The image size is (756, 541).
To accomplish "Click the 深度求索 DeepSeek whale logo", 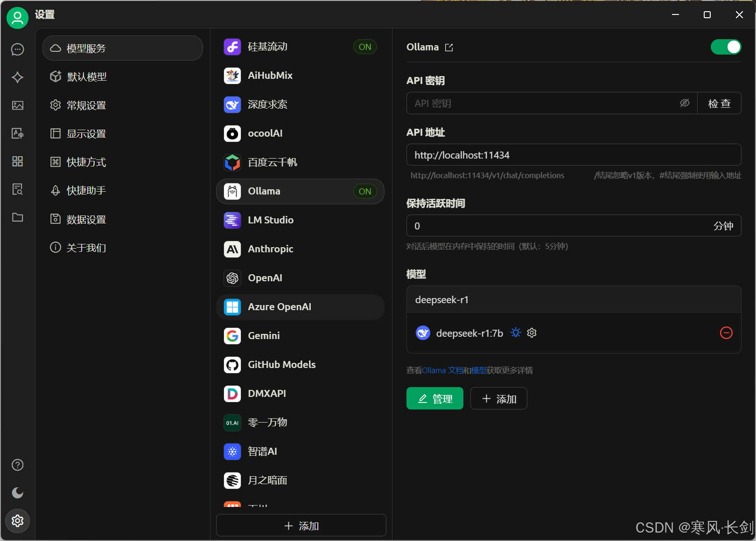I will click(x=232, y=104).
